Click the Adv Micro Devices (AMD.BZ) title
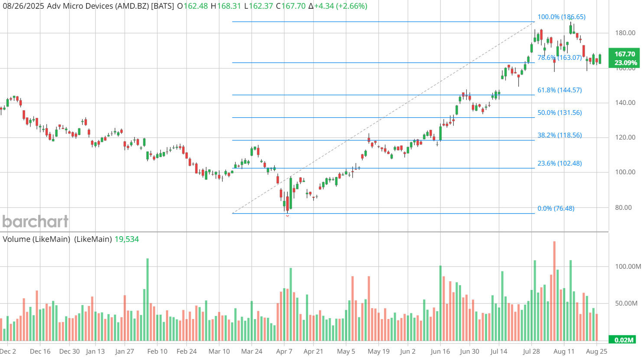Viewport: 644px width, 358px height. 111,6
